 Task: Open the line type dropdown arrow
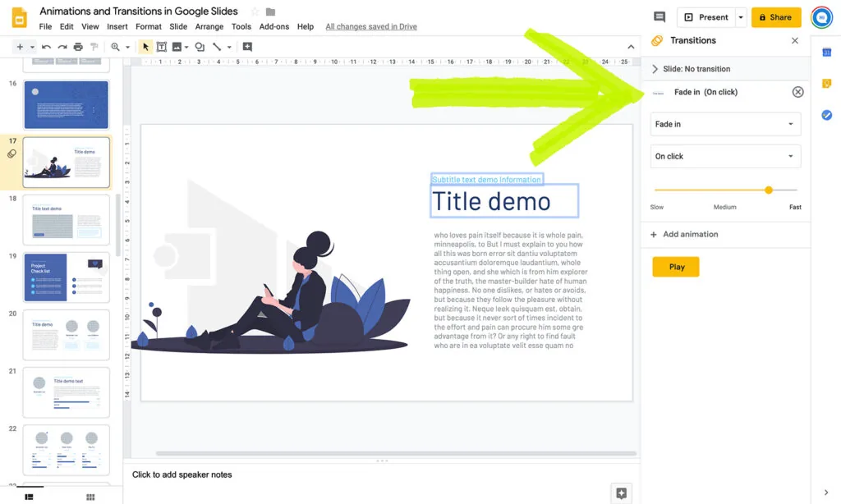(x=229, y=47)
